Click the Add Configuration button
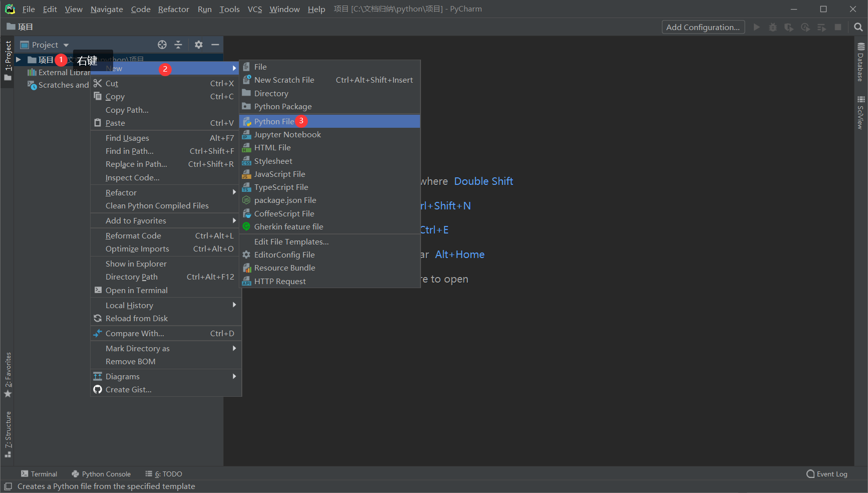The image size is (868, 493). point(703,27)
